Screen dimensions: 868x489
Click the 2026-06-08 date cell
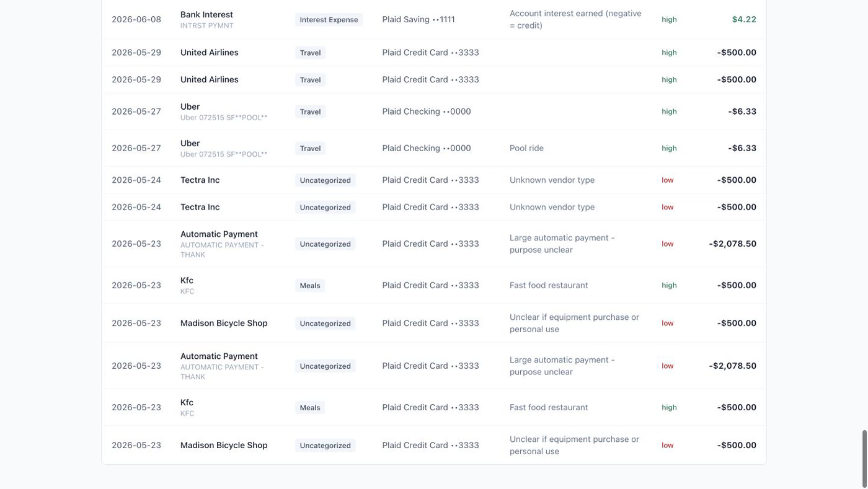click(x=136, y=19)
